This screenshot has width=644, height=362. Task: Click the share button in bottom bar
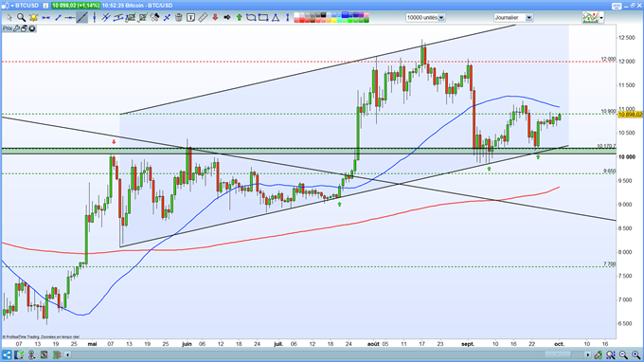[7, 354]
